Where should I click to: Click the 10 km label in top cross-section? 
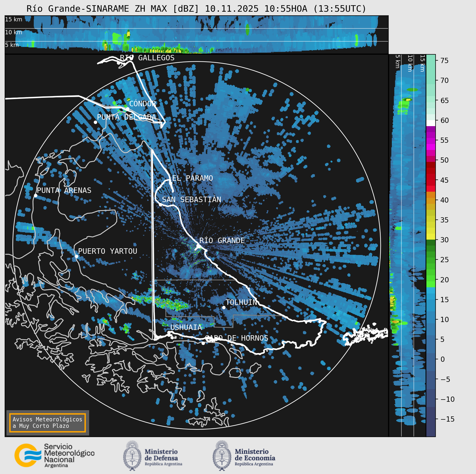(14, 32)
